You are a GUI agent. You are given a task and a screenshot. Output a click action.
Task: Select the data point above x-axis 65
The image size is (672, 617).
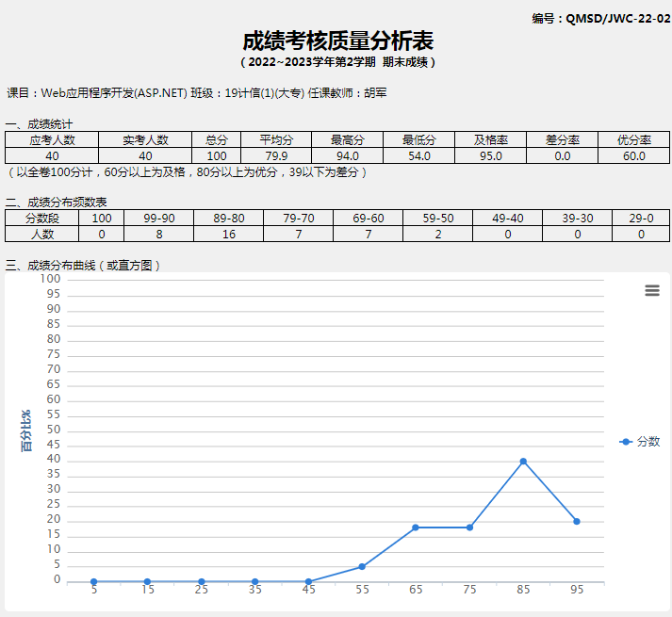pos(416,528)
